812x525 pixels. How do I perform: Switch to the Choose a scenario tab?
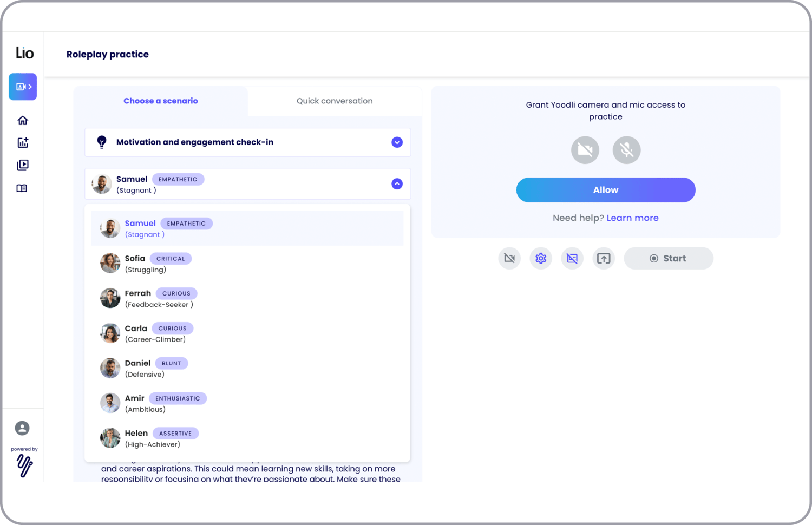click(x=160, y=101)
